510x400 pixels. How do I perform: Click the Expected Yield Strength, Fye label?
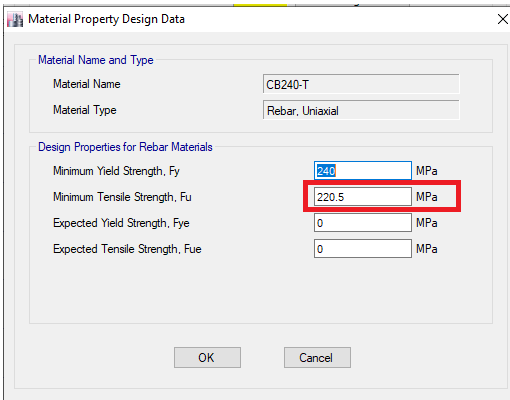click(121, 223)
